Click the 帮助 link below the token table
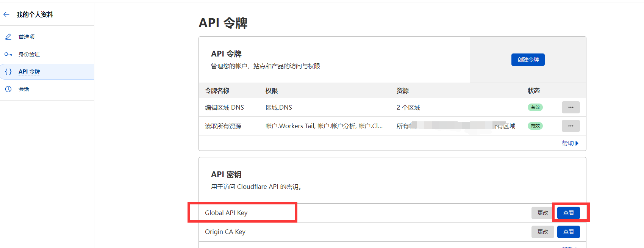Image resolution: width=644 pixels, height=248 pixels. pos(567,143)
